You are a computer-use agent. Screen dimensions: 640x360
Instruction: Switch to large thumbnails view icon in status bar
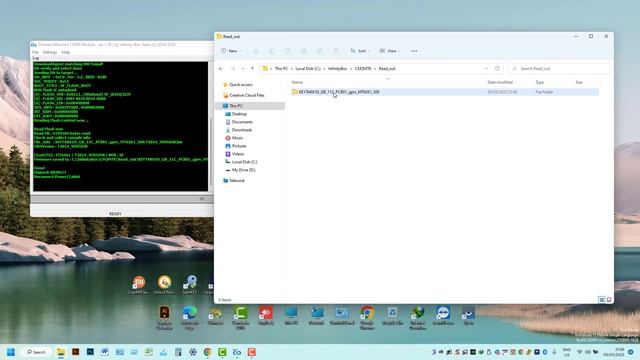pyautogui.click(x=609, y=300)
